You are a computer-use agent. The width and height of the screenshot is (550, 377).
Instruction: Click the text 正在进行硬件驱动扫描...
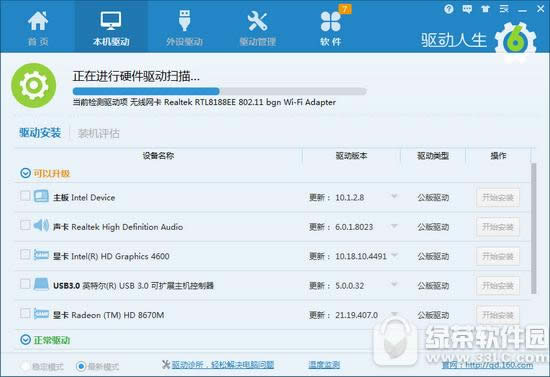click(x=136, y=76)
